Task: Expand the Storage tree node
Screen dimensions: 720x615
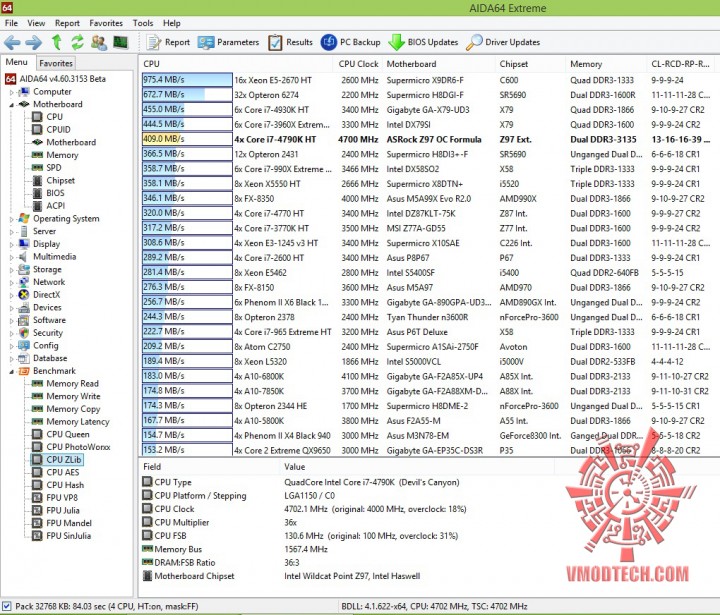Action: click(12, 270)
